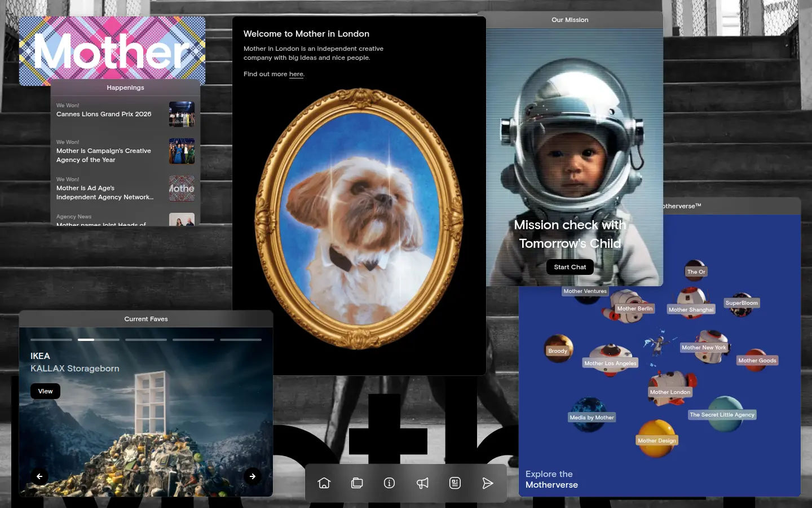Go to previous slide in Current Faves
The height and width of the screenshot is (508, 812).
(39, 476)
